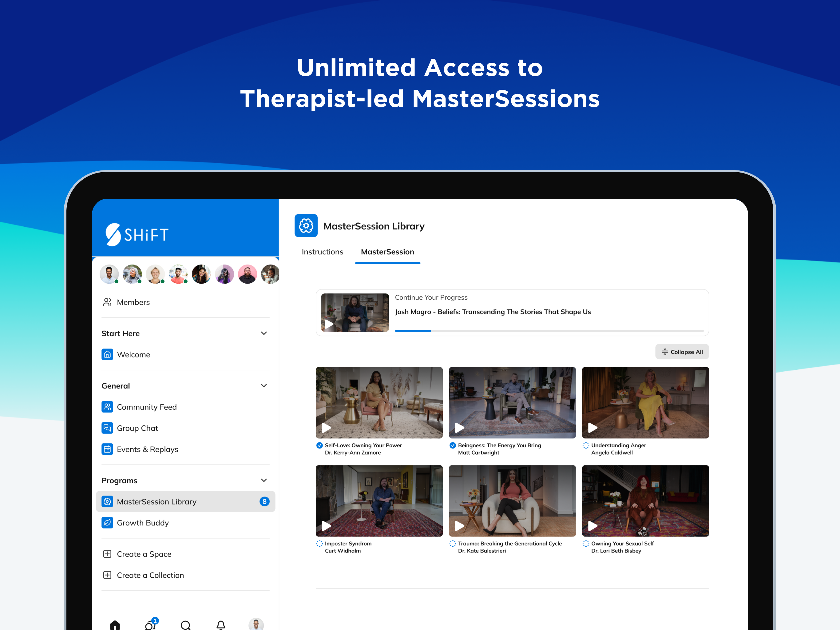
Task: Open the Josh Magro Beliefs session title
Action: tap(493, 312)
